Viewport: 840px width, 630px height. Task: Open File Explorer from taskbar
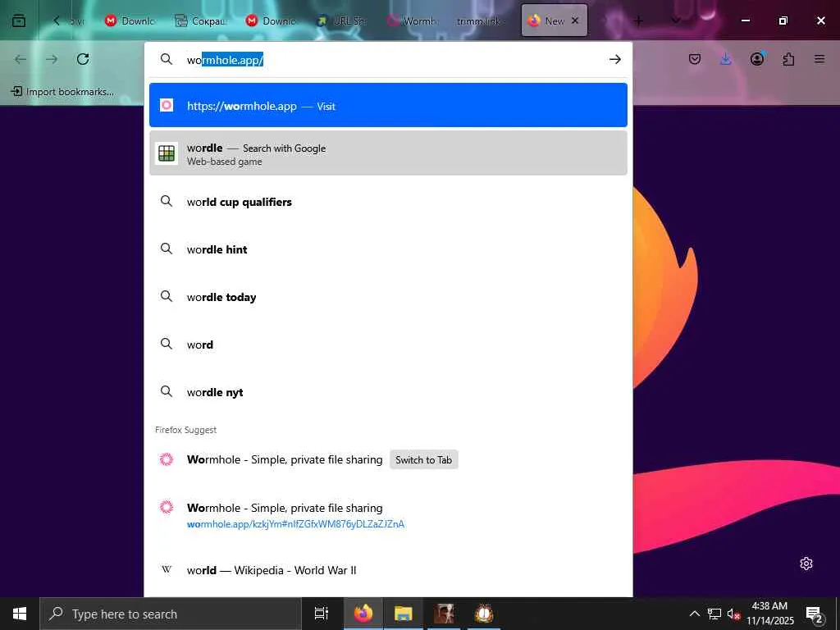[x=403, y=614]
